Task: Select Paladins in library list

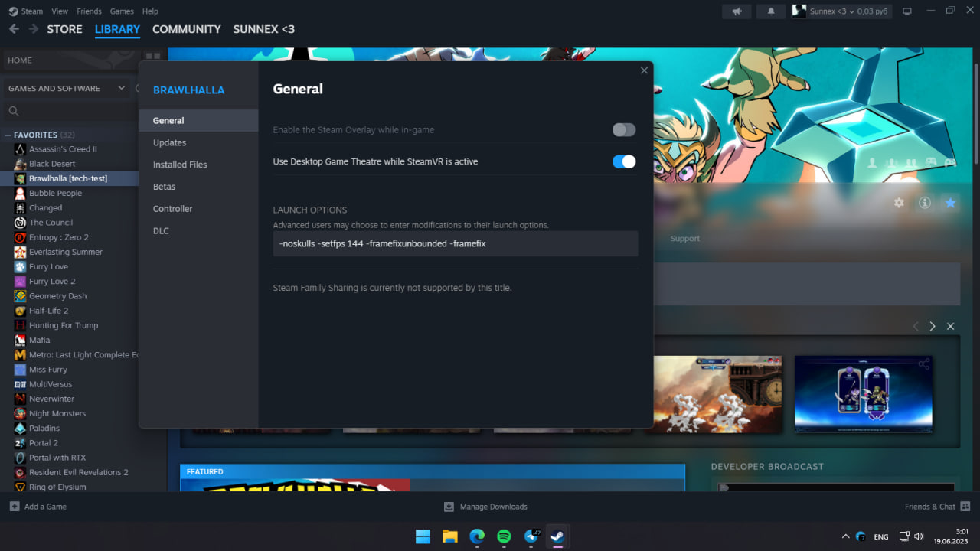Action: point(44,429)
